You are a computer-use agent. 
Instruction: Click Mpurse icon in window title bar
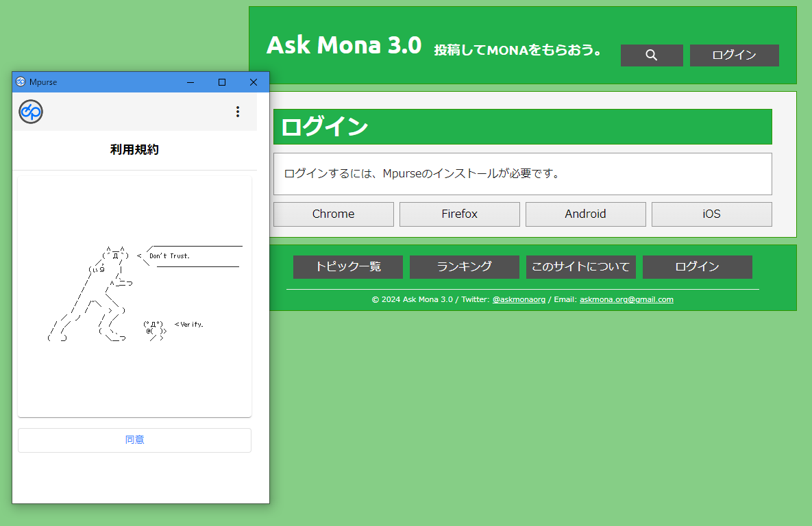[21, 82]
